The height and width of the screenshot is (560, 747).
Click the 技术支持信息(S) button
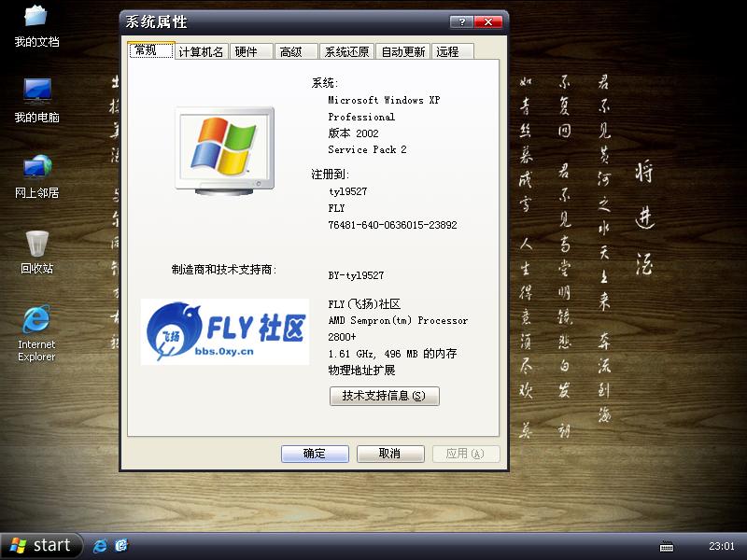385,396
